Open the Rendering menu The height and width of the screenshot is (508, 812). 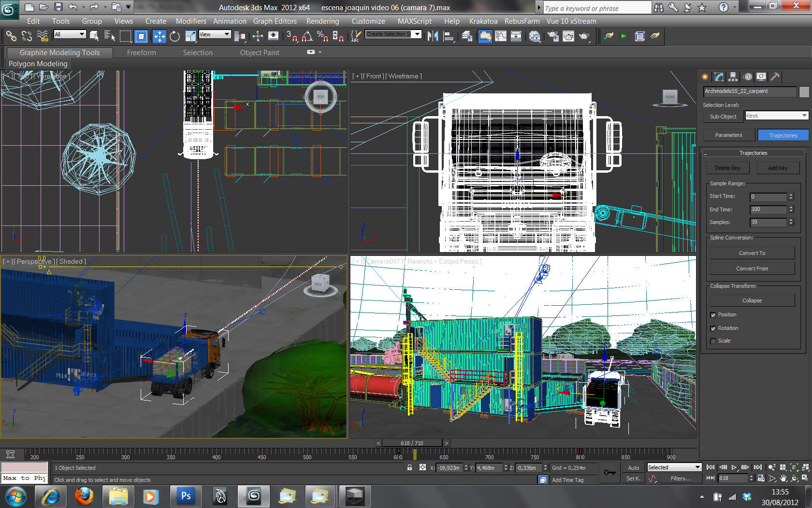point(322,21)
